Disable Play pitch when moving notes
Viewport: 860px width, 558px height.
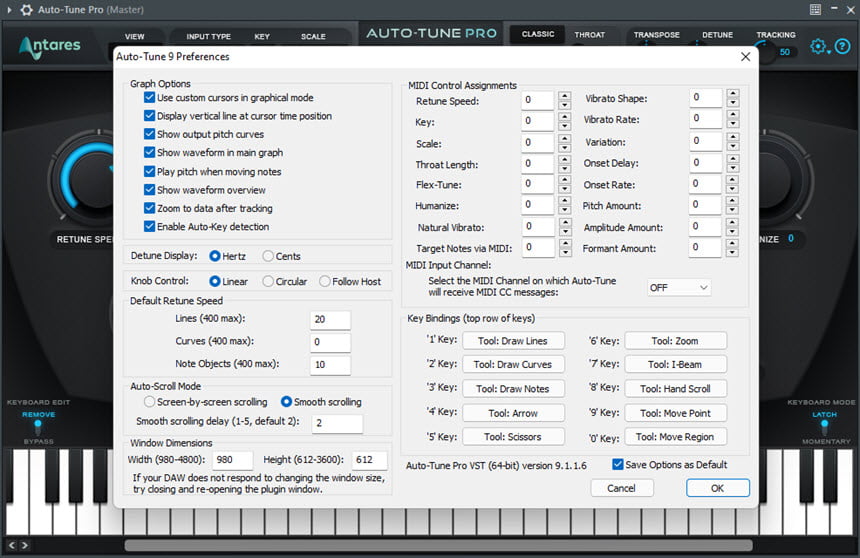tap(149, 171)
